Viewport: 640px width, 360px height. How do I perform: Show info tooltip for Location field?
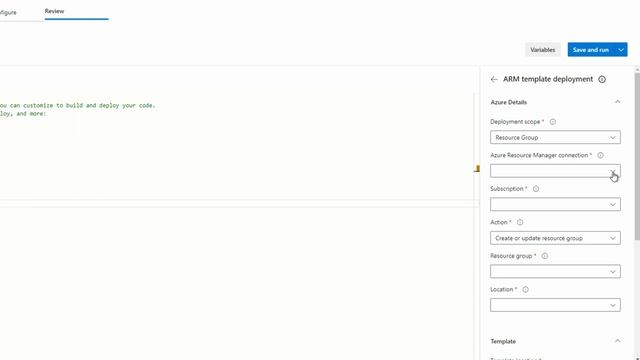point(525,289)
